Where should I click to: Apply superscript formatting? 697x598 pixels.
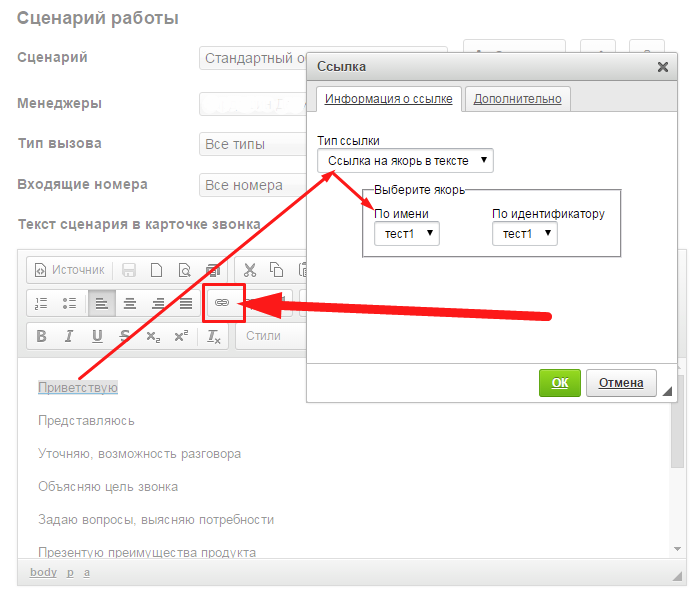click(181, 336)
